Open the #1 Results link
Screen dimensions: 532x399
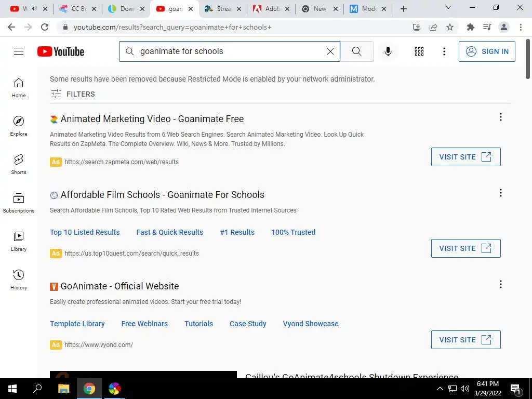(237, 232)
